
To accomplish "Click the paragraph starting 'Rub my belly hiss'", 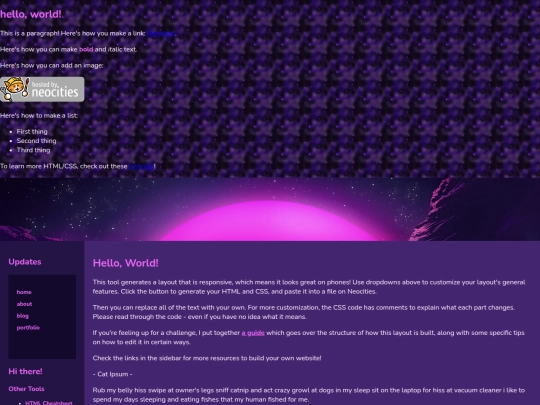I will (x=309, y=395).
